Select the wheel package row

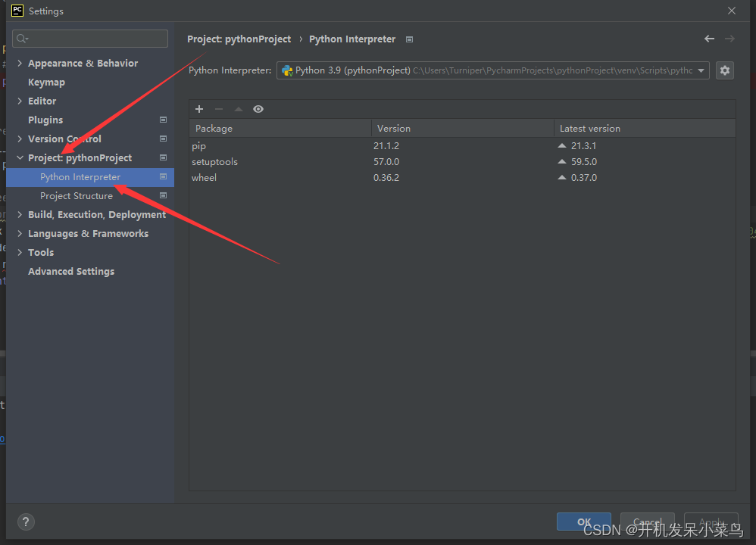tap(462, 177)
